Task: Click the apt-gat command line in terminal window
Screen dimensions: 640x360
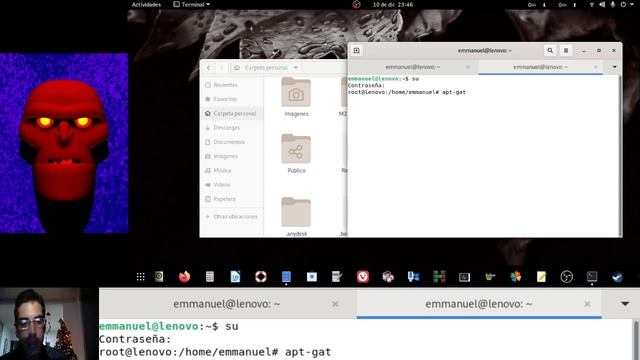Action: [407, 92]
